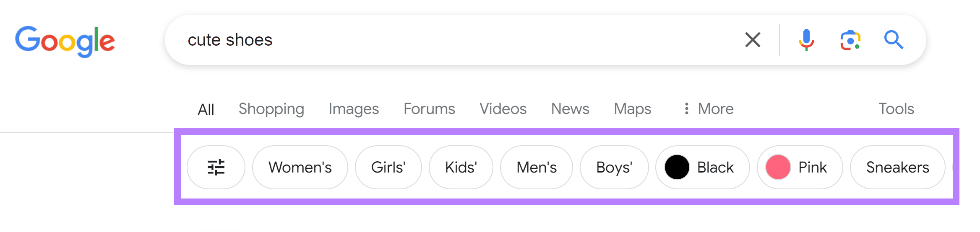This screenshot has height=232, width=980.
Task: Open the filter sliders chip
Action: (216, 167)
